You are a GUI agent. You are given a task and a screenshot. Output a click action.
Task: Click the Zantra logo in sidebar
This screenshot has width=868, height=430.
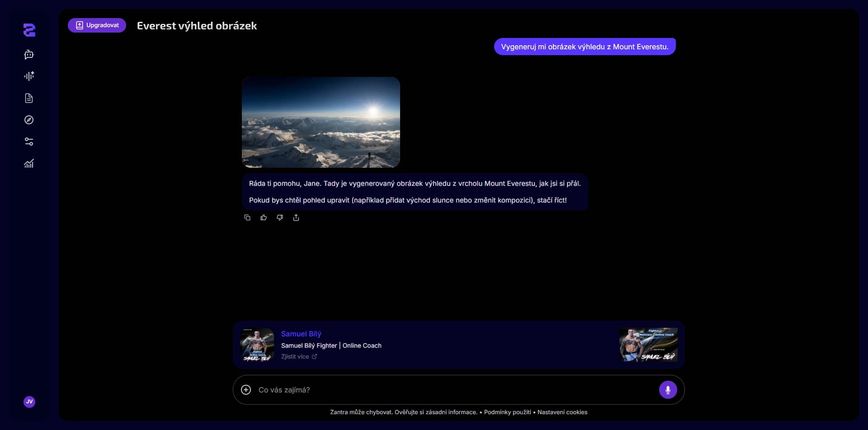(29, 30)
